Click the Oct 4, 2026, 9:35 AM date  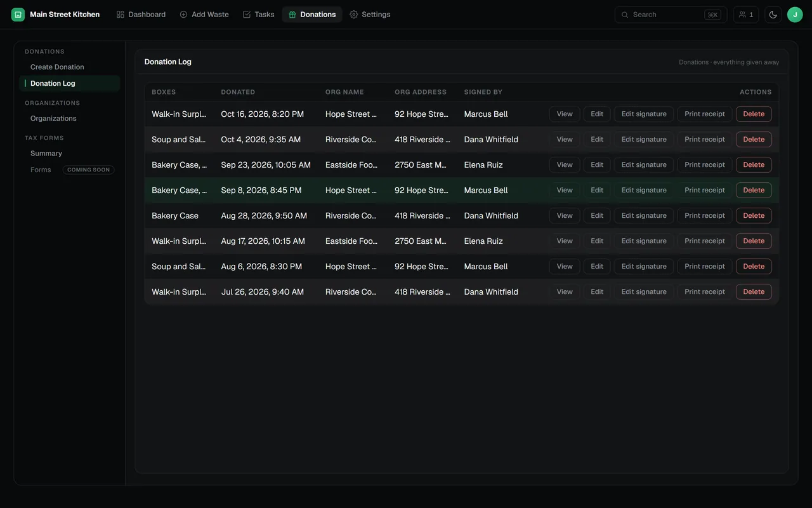pos(261,140)
